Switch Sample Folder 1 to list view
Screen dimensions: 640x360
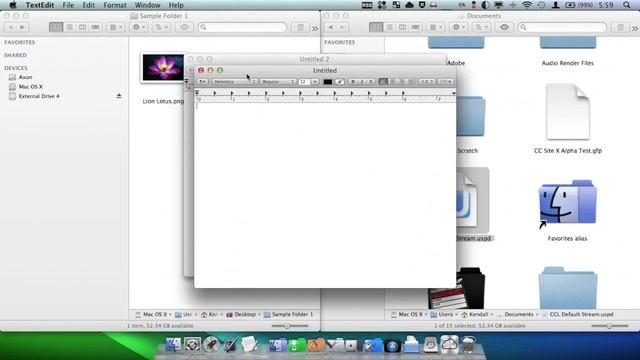69,27
